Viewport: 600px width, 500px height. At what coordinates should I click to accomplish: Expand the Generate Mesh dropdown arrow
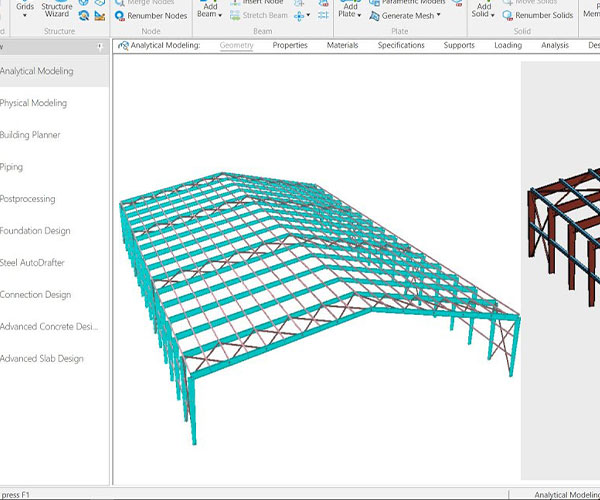coord(438,16)
